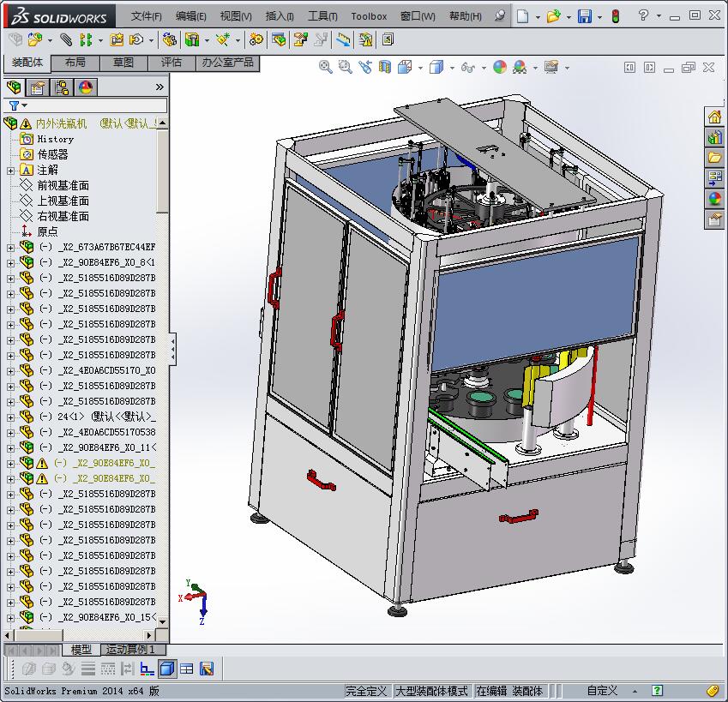
Task: Click the Save floppy disk icon
Action: [x=585, y=16]
